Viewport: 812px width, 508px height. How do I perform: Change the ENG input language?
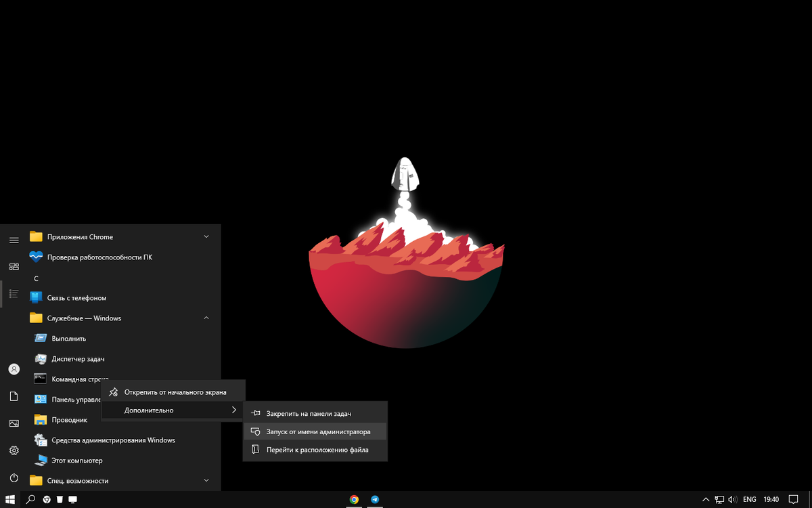pos(749,499)
